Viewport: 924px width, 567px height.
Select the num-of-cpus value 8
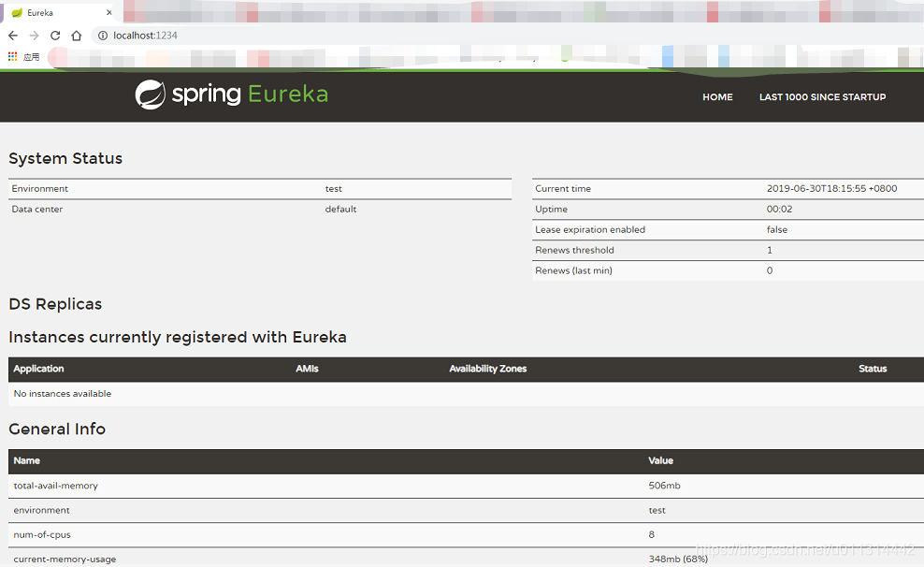651,534
